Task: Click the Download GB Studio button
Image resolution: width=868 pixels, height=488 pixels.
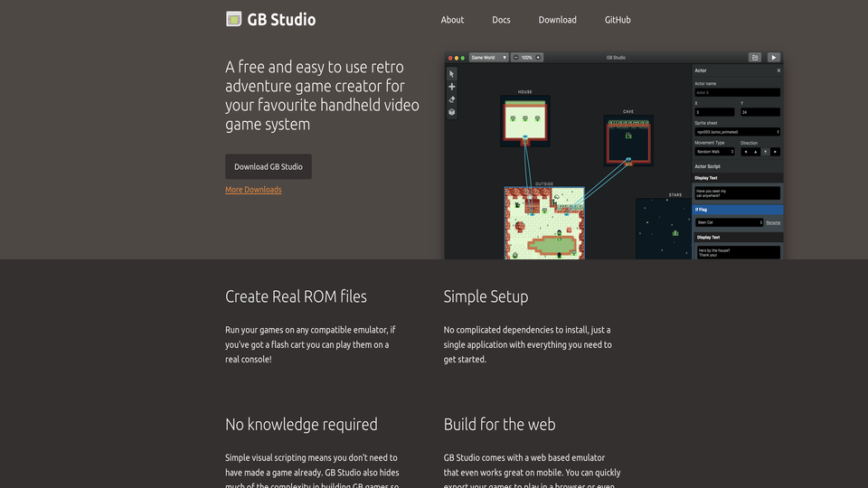Action: (268, 166)
